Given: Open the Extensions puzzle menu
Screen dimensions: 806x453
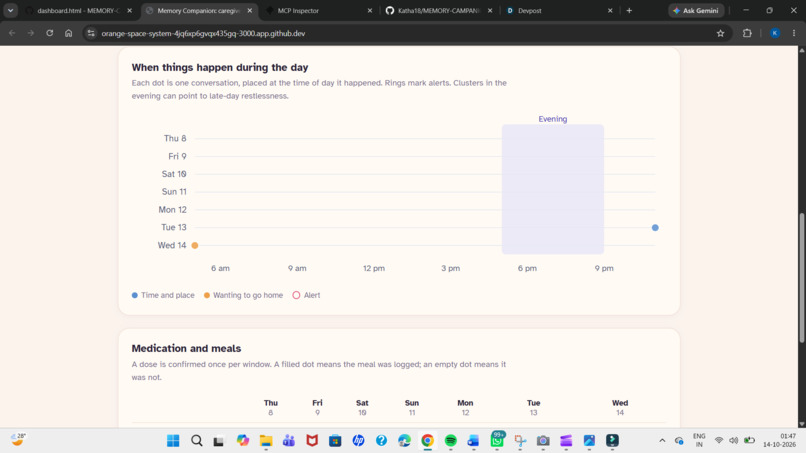Looking at the screenshot, I should coord(747,33).
